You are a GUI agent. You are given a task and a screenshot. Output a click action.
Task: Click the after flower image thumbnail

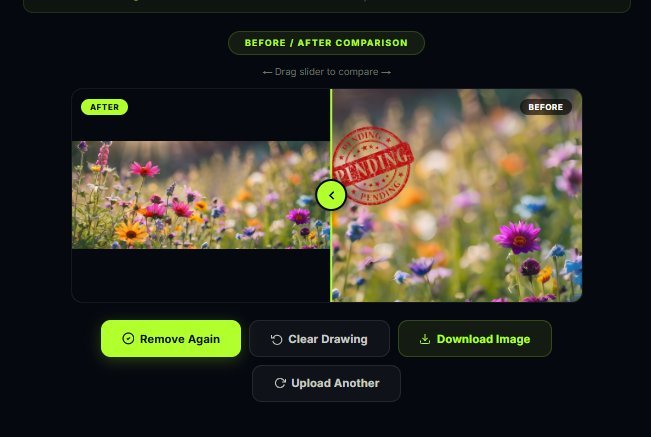(201, 195)
